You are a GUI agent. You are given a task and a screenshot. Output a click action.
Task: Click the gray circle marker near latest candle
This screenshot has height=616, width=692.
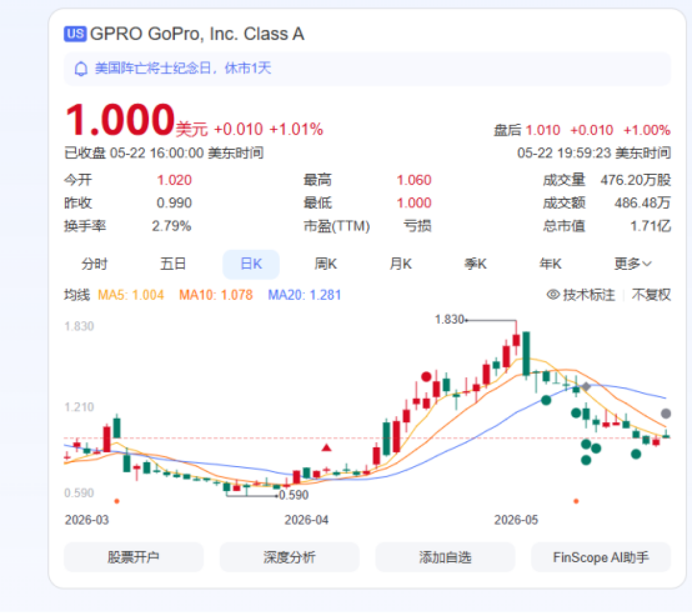(x=666, y=413)
